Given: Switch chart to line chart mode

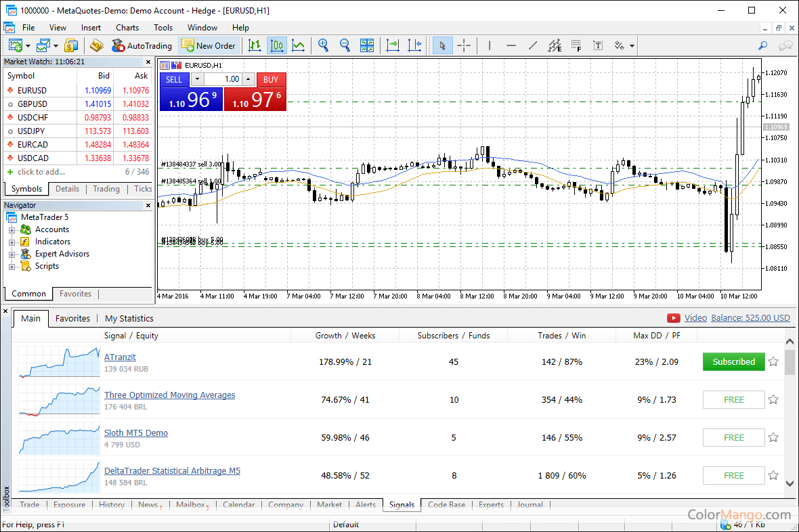Looking at the screenshot, I should pos(298,46).
